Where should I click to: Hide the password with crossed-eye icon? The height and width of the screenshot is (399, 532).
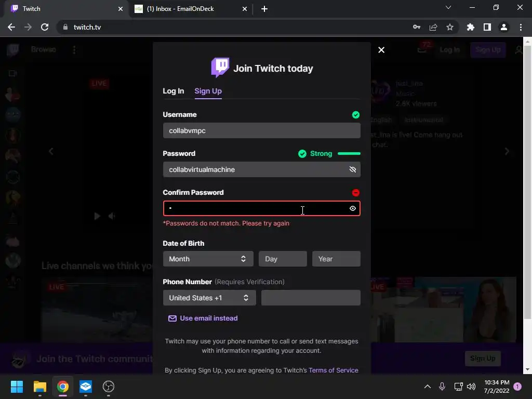coord(353,169)
